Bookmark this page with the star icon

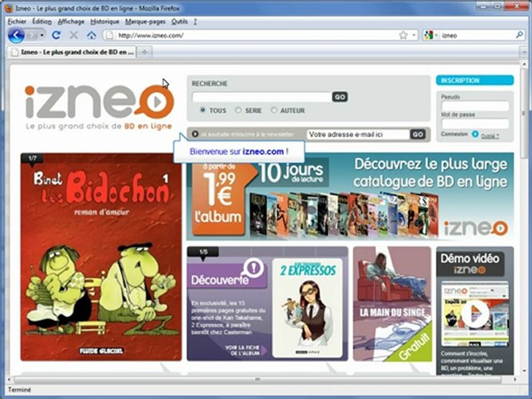click(x=403, y=35)
